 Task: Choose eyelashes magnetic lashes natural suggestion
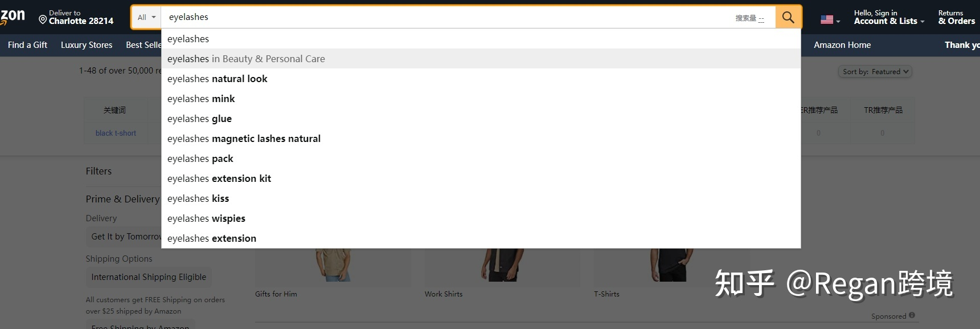point(244,139)
